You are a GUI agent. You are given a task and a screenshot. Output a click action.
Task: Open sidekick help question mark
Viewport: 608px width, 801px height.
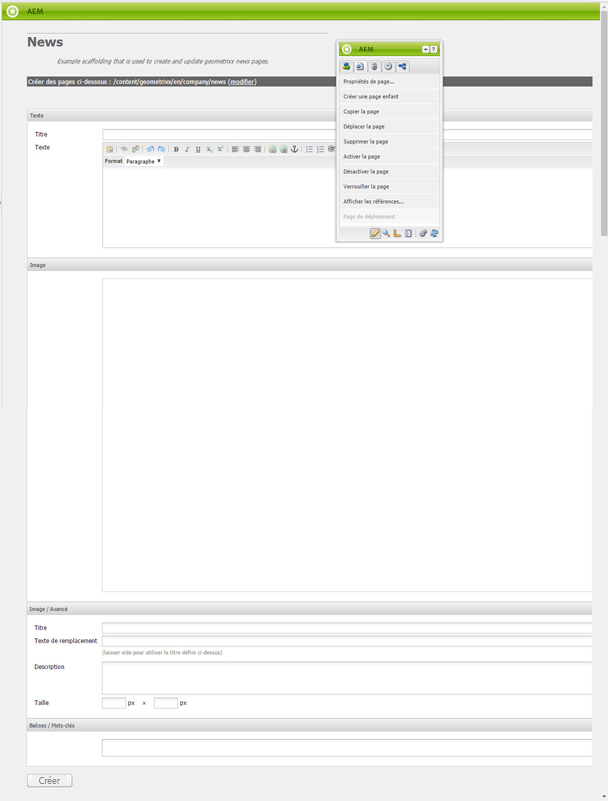433,50
